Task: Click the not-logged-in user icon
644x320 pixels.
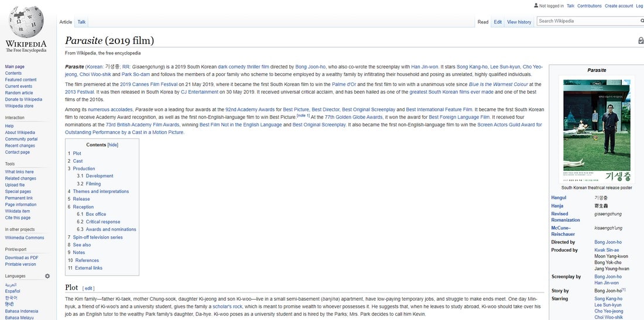Action: pyautogui.click(x=536, y=6)
